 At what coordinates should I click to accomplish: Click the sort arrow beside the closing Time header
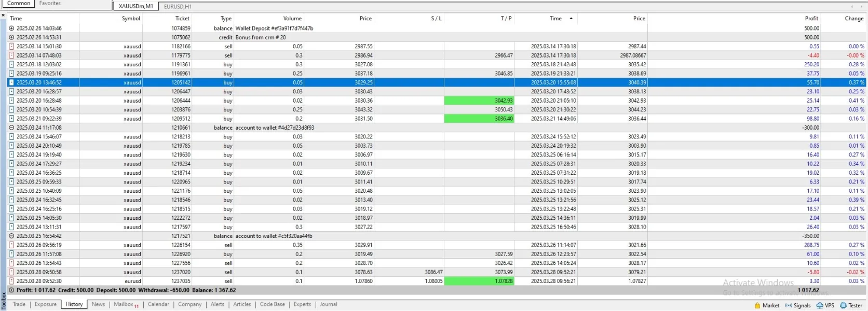pyautogui.click(x=571, y=19)
